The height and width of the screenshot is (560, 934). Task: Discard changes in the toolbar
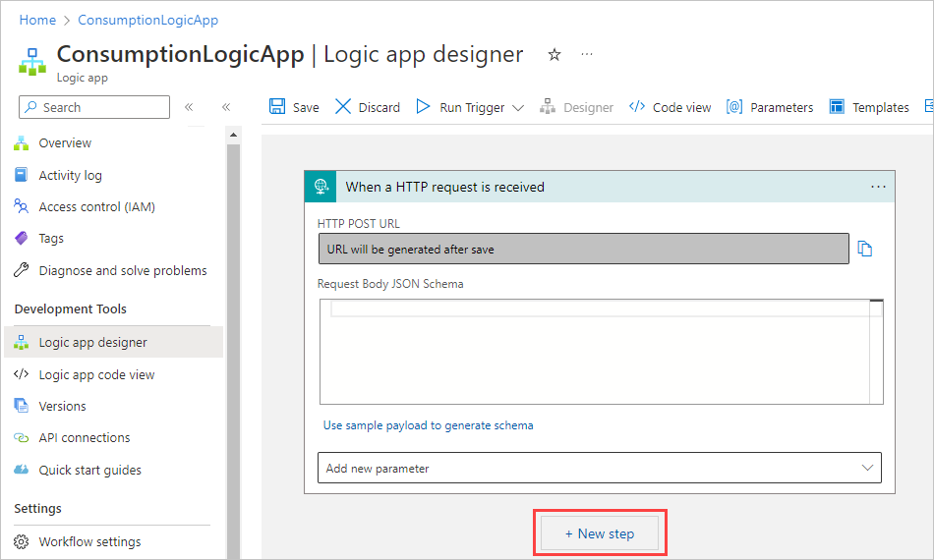point(368,107)
